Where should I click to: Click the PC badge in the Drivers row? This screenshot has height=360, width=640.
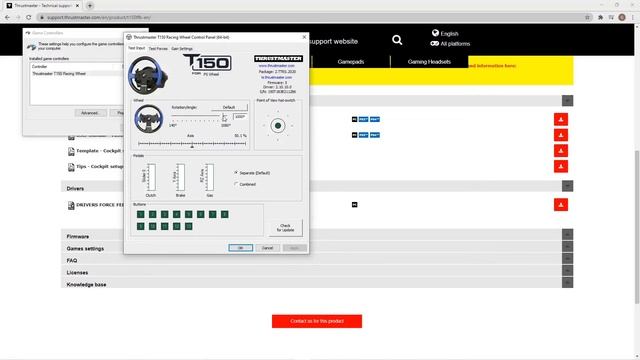click(x=354, y=204)
